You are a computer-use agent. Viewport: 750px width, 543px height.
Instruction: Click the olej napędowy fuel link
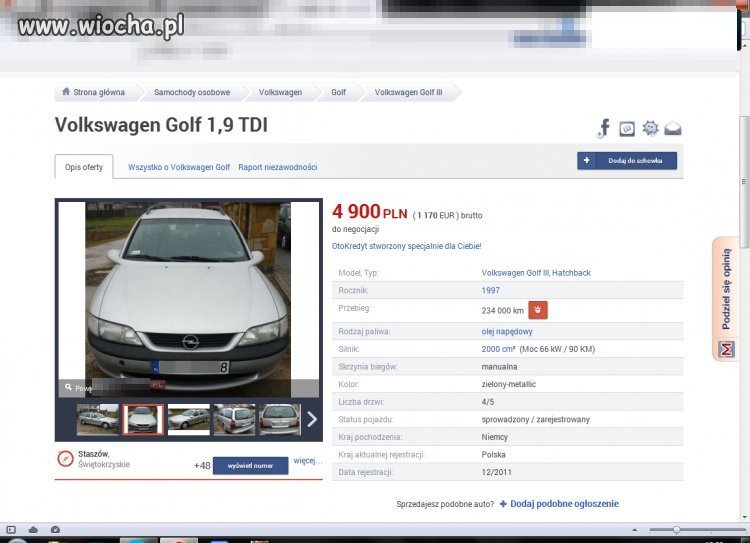[x=507, y=331]
